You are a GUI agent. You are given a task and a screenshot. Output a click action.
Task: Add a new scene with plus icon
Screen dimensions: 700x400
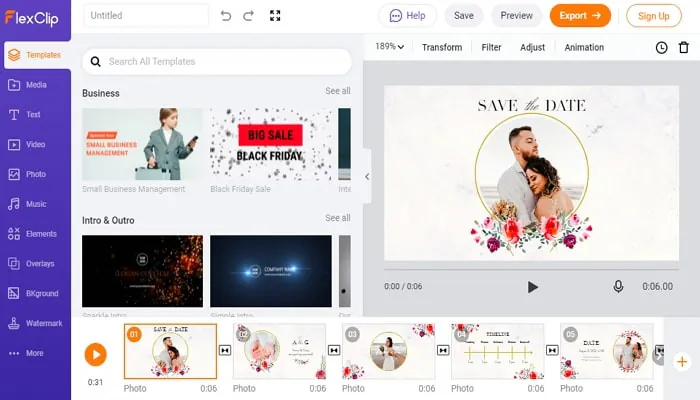coord(682,361)
